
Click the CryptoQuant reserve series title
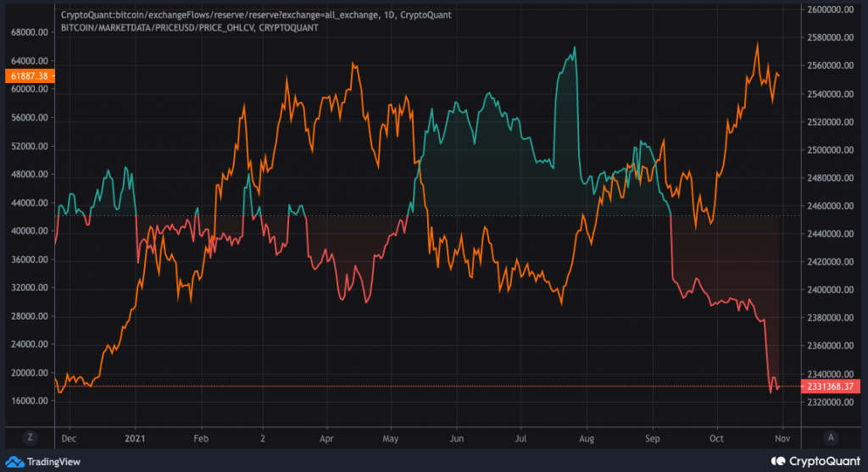(256, 15)
